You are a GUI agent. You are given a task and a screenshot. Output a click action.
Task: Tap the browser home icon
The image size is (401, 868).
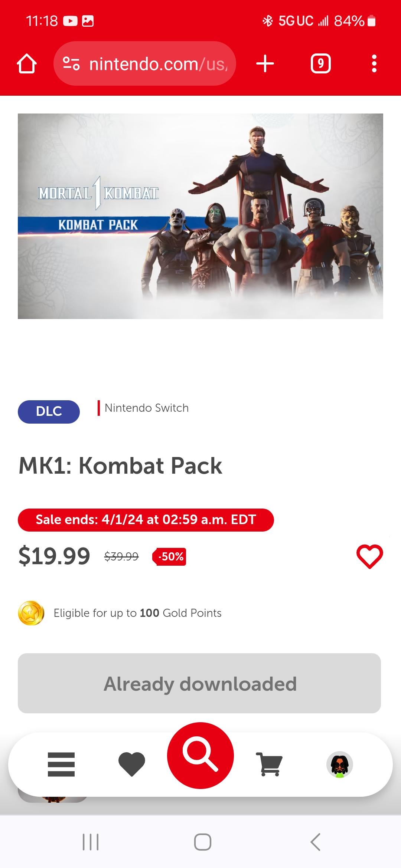click(27, 64)
